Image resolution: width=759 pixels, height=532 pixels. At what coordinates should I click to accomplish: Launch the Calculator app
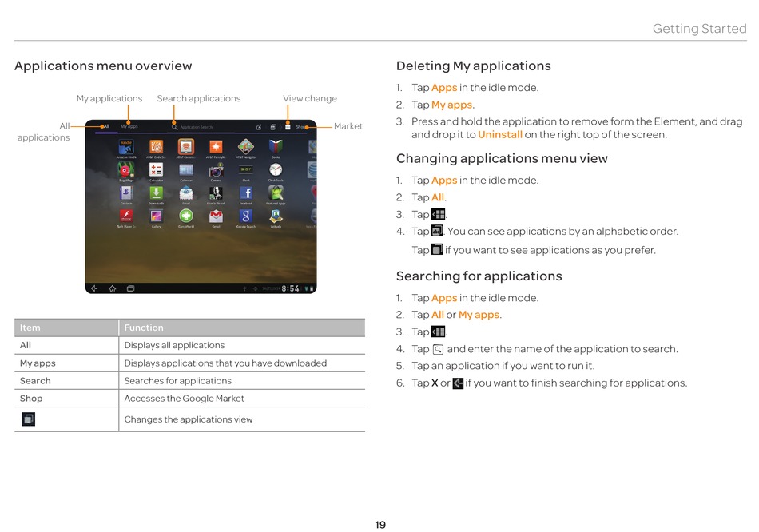(x=157, y=170)
